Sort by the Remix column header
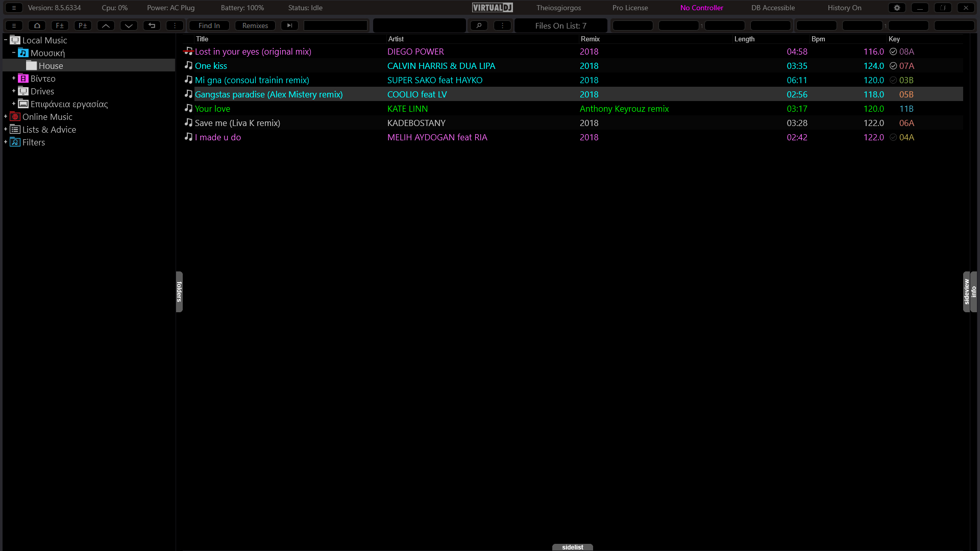980x551 pixels. pos(590,39)
